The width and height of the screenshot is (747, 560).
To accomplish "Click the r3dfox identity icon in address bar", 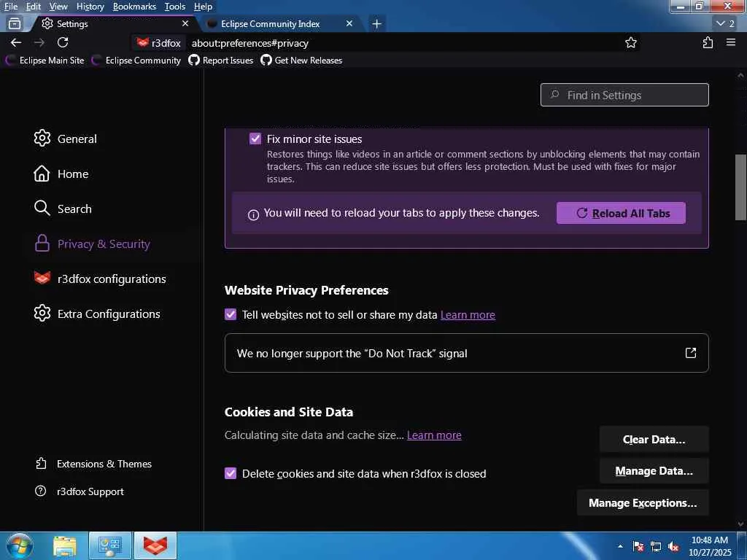I will (x=158, y=43).
